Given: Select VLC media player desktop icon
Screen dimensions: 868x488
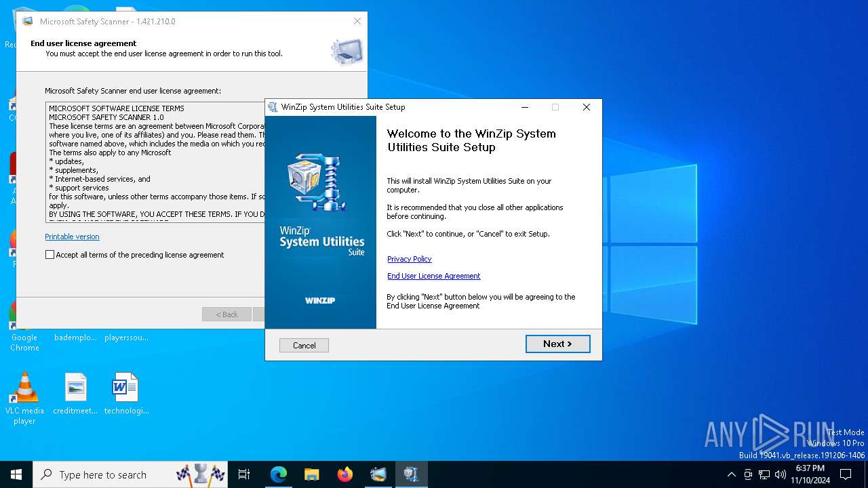Looking at the screenshot, I should click(24, 399).
